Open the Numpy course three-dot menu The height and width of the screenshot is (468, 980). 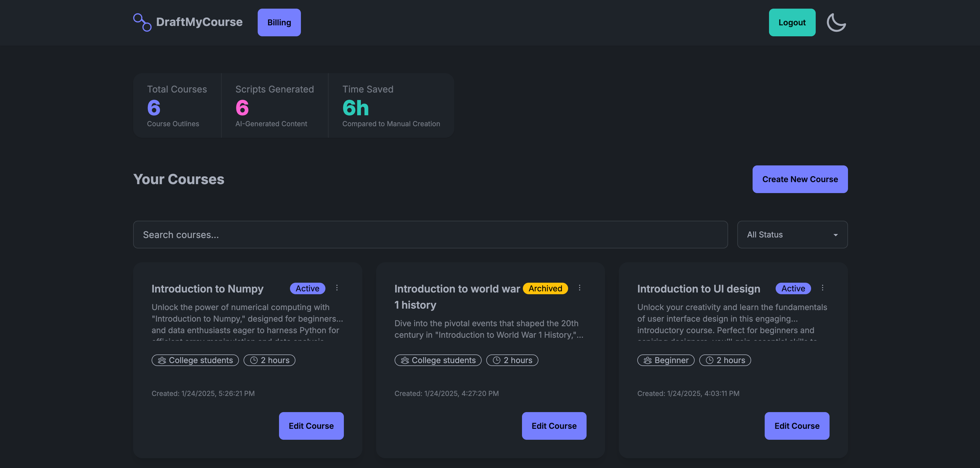click(x=337, y=288)
